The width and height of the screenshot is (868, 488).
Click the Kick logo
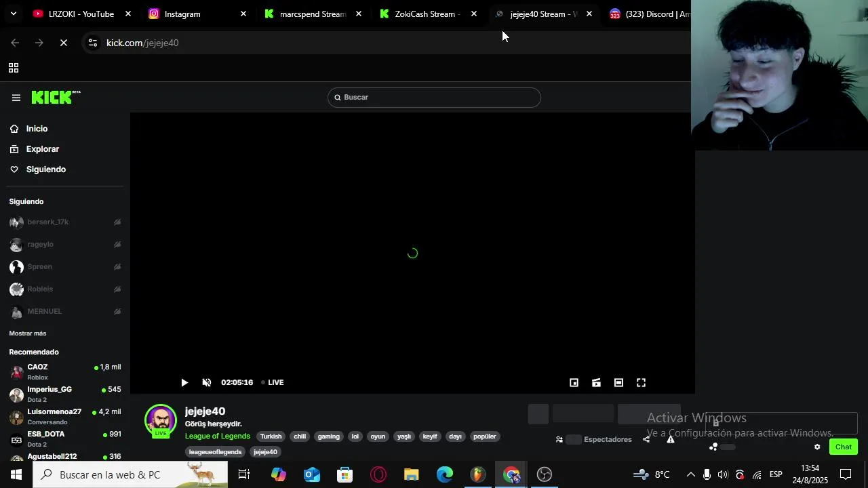point(56,98)
